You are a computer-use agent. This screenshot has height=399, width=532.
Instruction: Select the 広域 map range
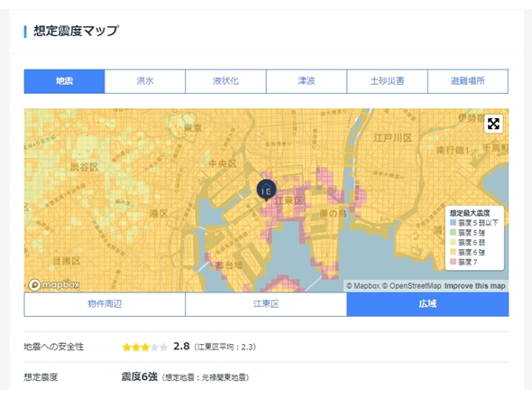[x=427, y=304]
